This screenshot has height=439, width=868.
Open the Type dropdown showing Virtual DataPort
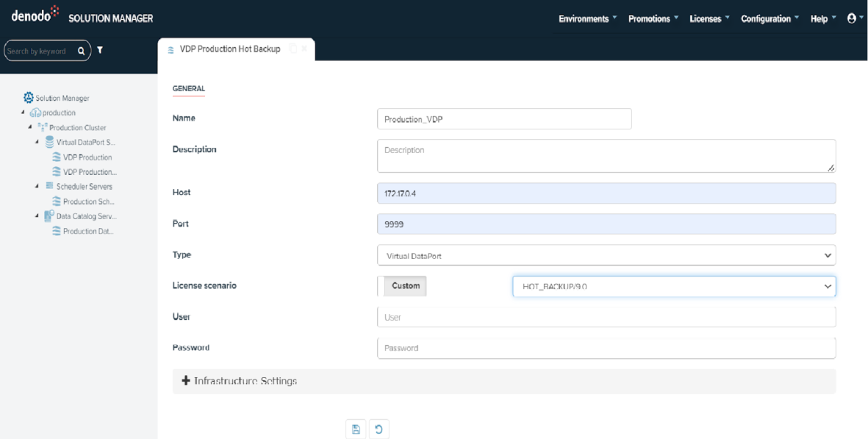click(x=606, y=256)
